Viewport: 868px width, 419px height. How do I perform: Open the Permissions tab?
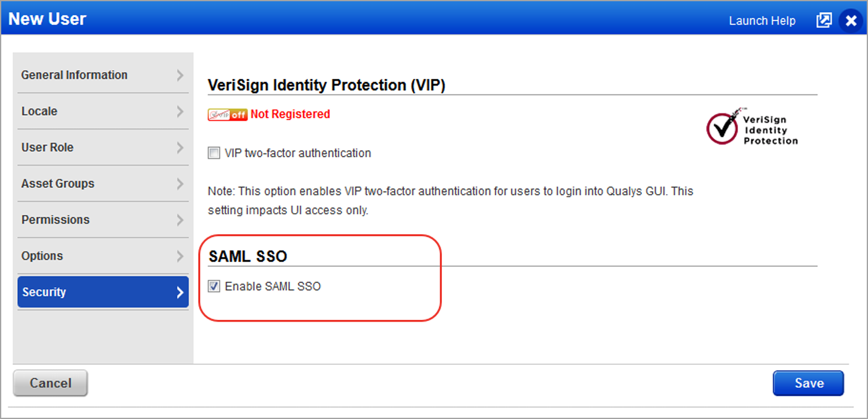pos(55,220)
